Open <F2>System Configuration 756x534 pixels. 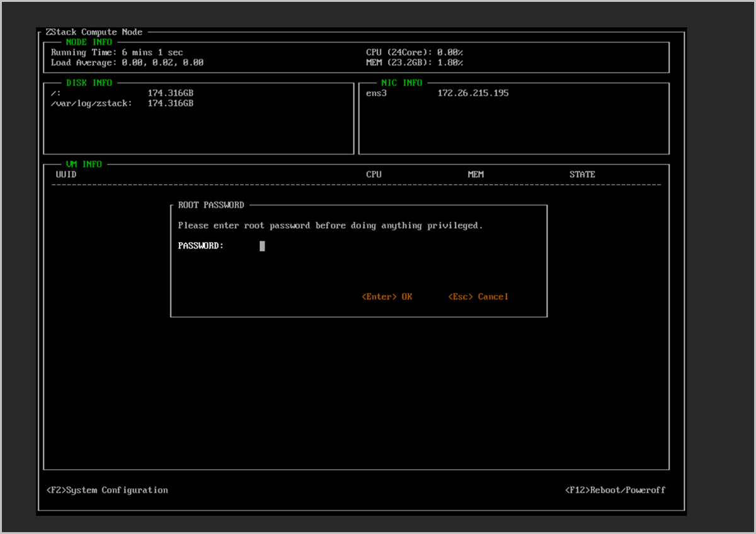(x=107, y=490)
